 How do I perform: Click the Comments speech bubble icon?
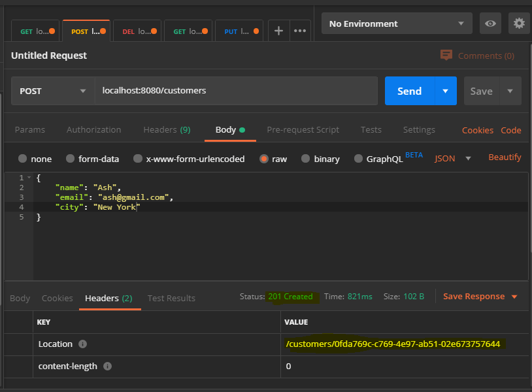(x=446, y=55)
